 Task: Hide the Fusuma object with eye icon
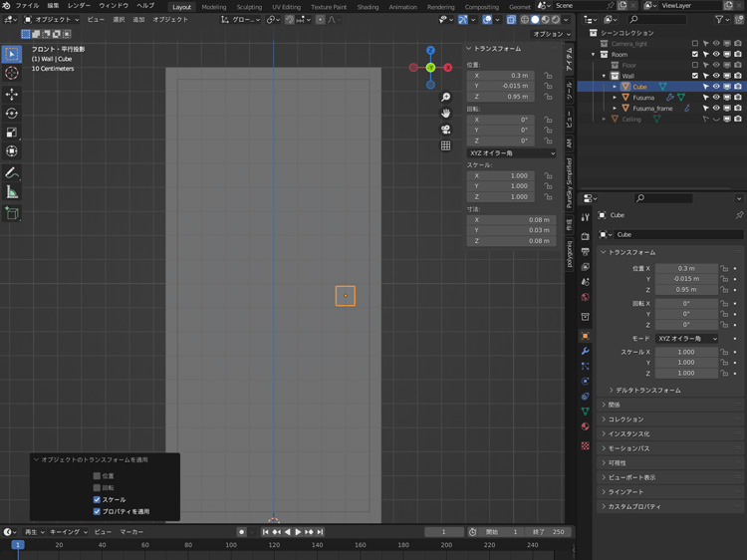pyautogui.click(x=715, y=98)
